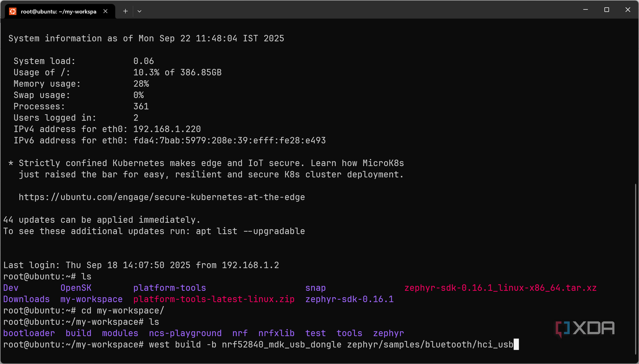
Task: Select the root@ubuntu: ~/my-workspa tab
Action: click(x=60, y=11)
